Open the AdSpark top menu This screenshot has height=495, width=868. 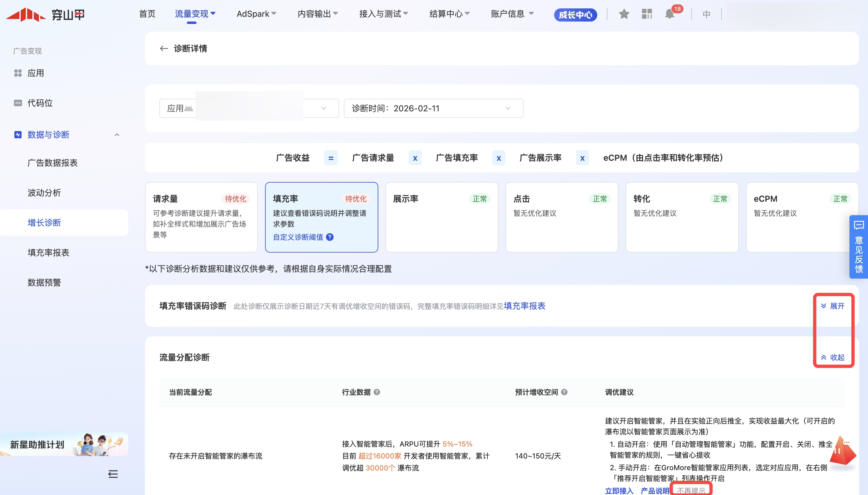point(256,14)
